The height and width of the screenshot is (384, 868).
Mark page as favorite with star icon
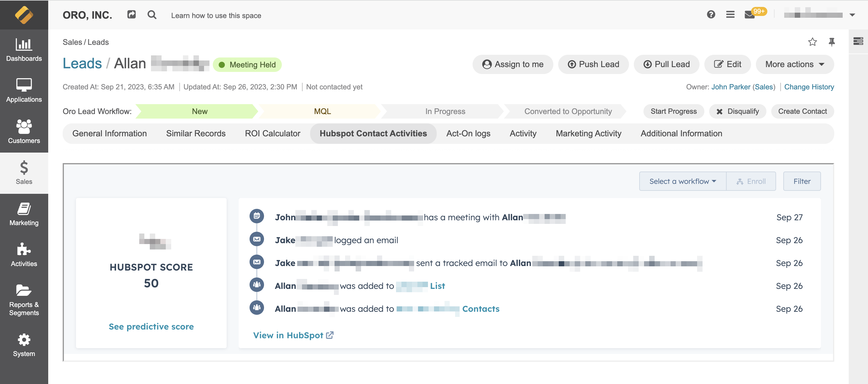click(812, 42)
